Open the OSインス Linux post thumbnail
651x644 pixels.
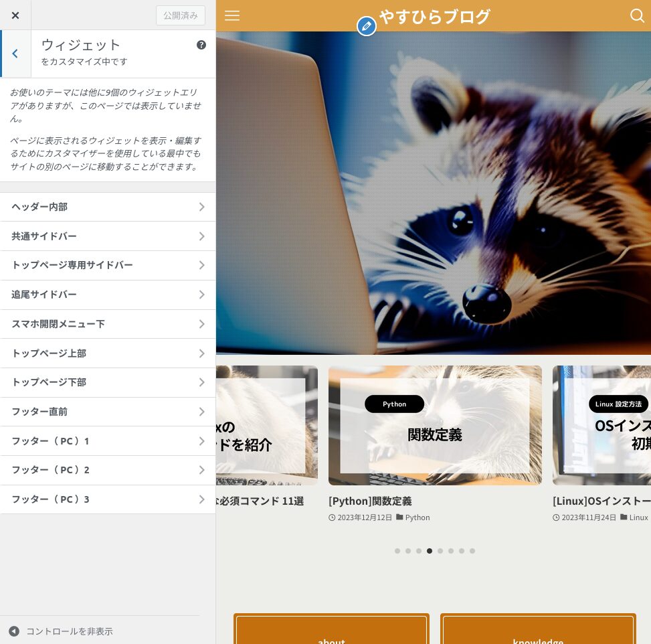pos(601,426)
